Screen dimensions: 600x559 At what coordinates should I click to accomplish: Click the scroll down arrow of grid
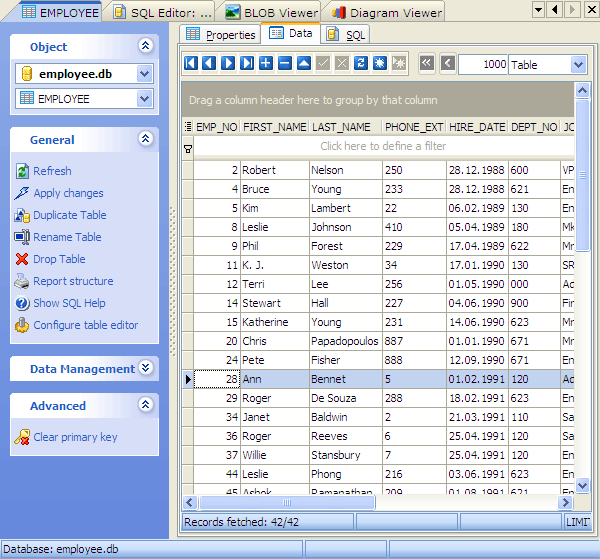(582, 486)
